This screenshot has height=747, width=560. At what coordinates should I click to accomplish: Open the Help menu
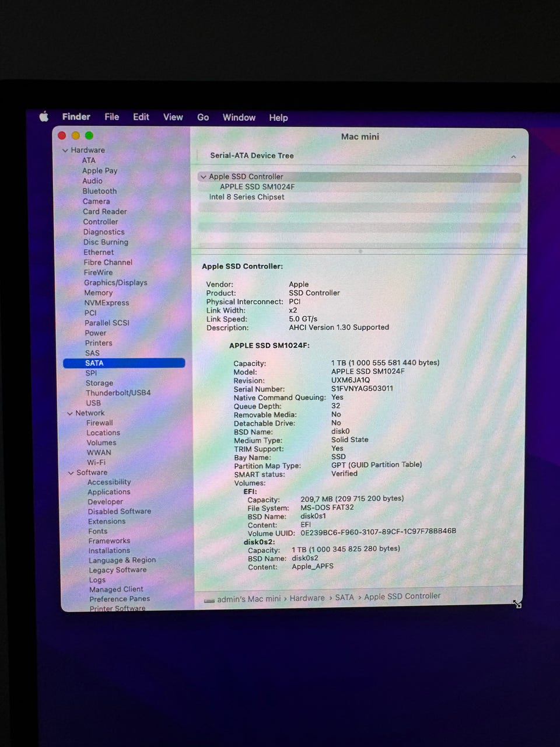coord(278,117)
